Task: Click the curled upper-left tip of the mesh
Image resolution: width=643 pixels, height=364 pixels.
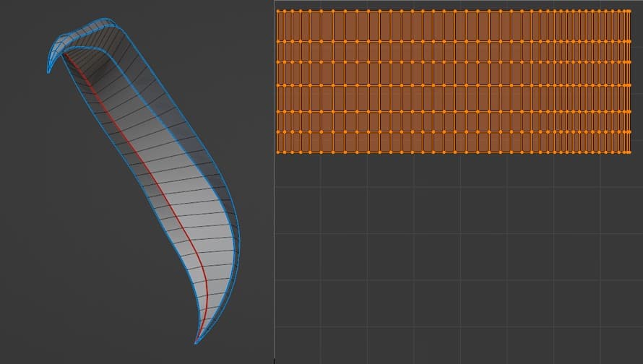Action: pyautogui.click(x=48, y=71)
